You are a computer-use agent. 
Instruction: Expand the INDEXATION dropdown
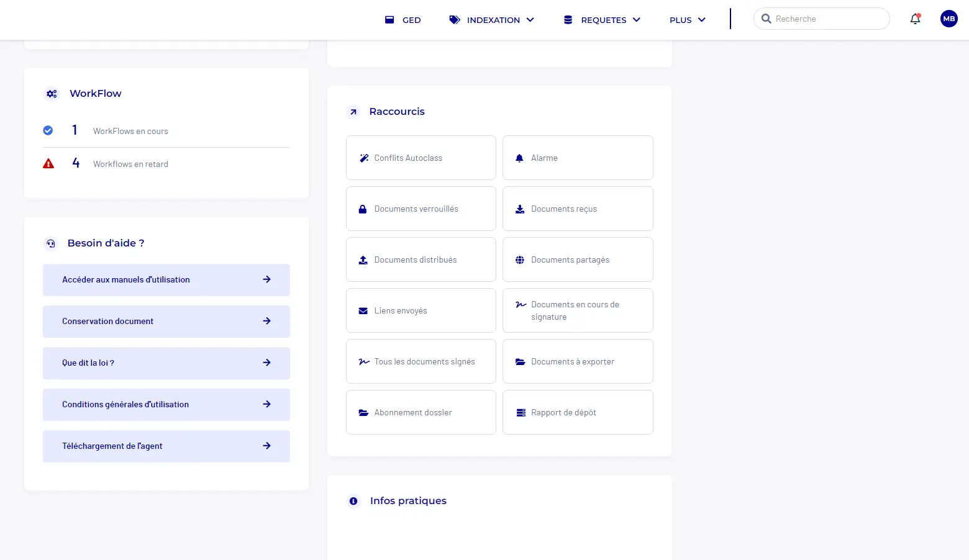[x=493, y=19]
